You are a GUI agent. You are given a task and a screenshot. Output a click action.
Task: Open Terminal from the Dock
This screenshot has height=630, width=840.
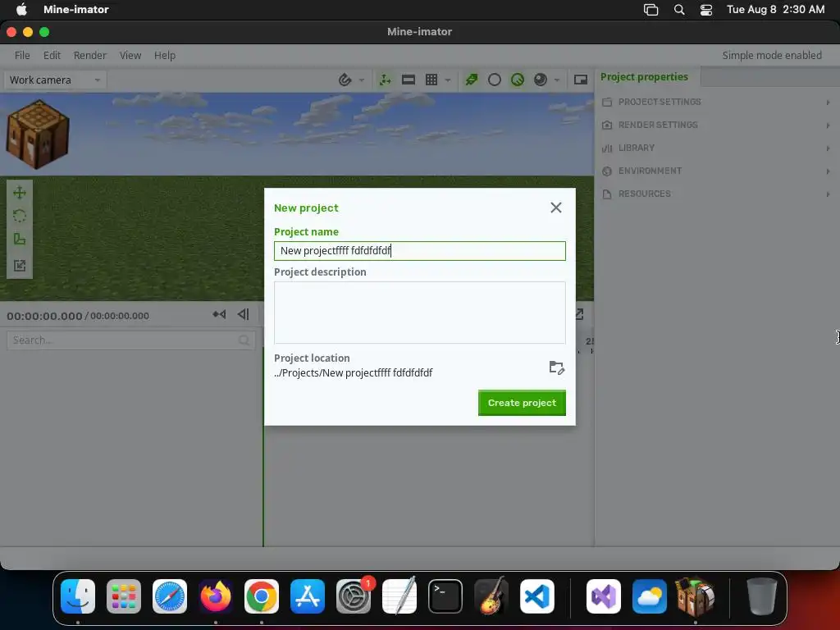(x=445, y=596)
